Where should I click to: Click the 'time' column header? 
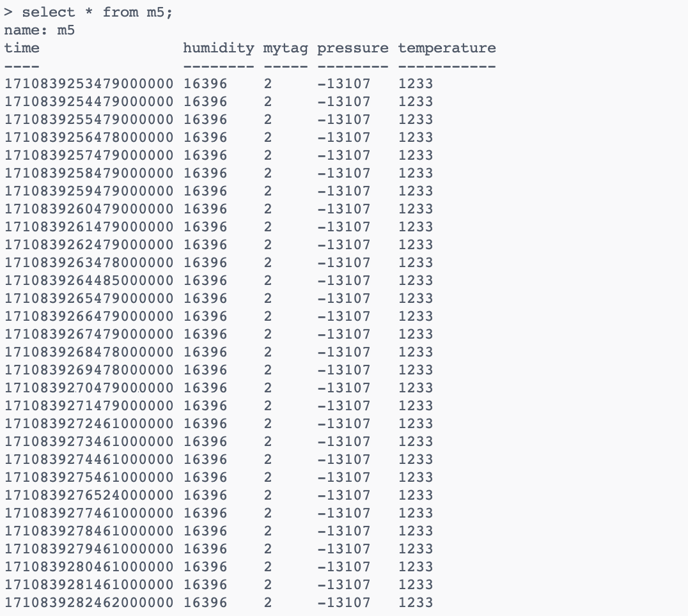click(x=22, y=48)
